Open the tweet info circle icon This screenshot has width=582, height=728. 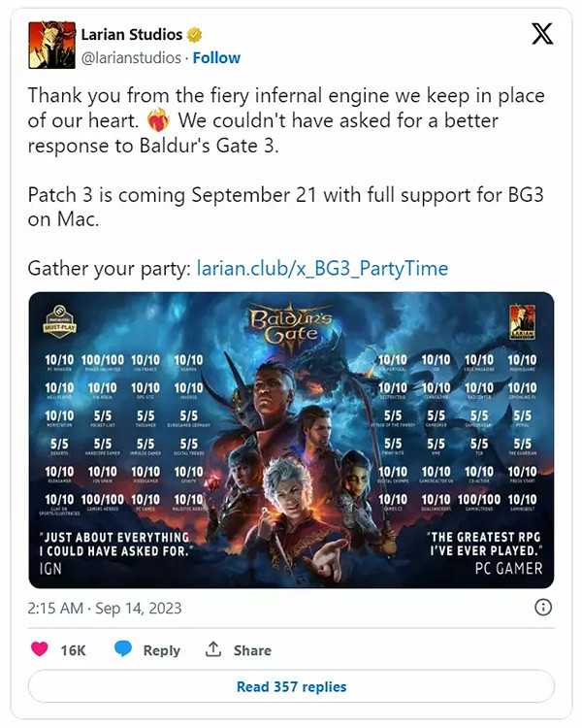click(x=543, y=608)
